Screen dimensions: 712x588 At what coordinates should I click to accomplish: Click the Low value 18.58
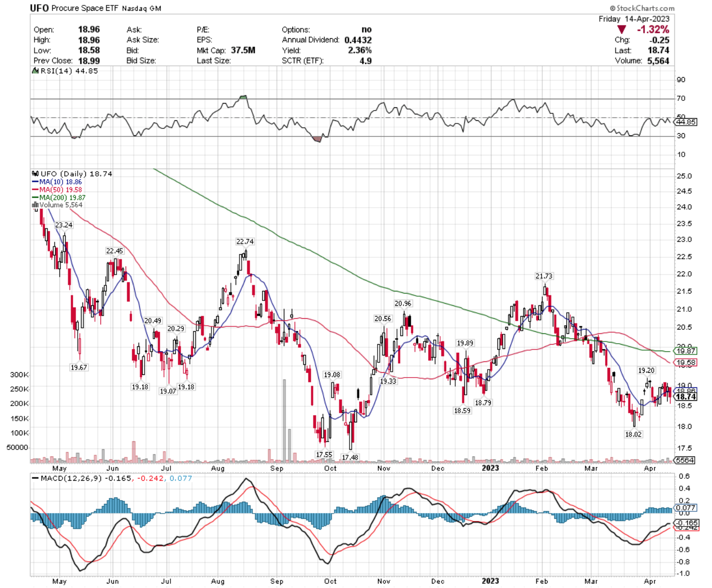click(x=89, y=50)
